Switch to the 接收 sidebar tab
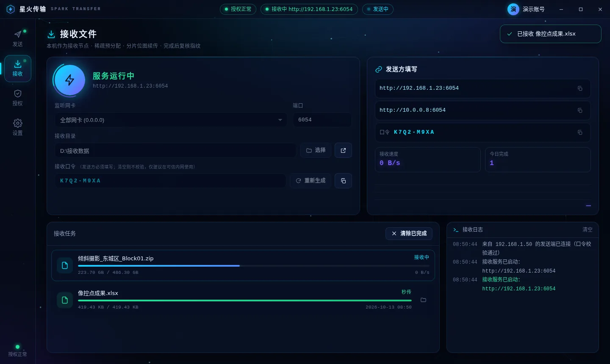Screen dimensions: 610x364 17,68
